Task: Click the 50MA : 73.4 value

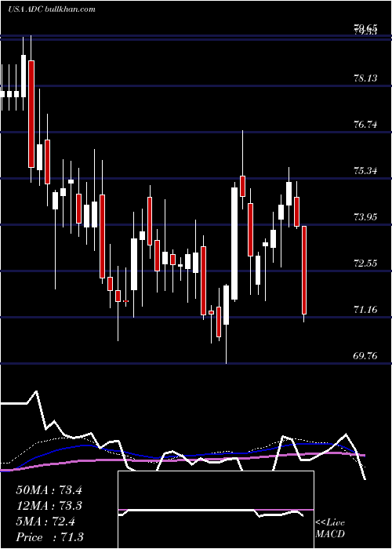Action: 49,490
